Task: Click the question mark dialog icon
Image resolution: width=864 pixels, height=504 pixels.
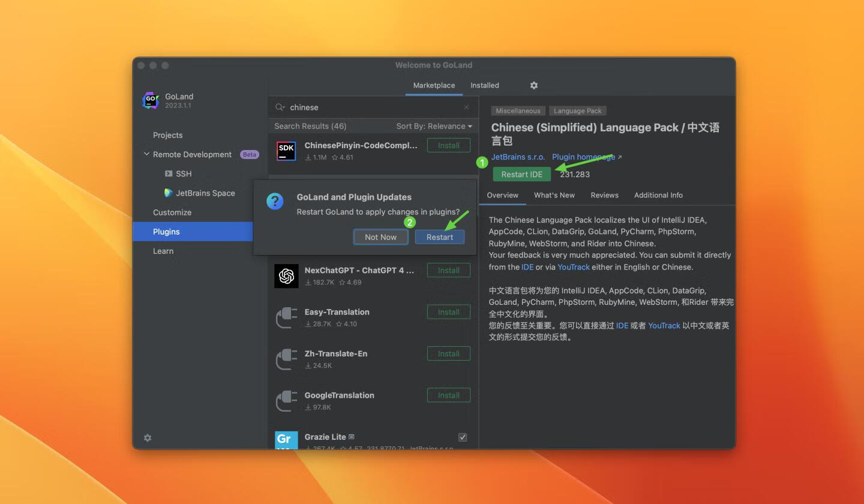Action: [275, 201]
